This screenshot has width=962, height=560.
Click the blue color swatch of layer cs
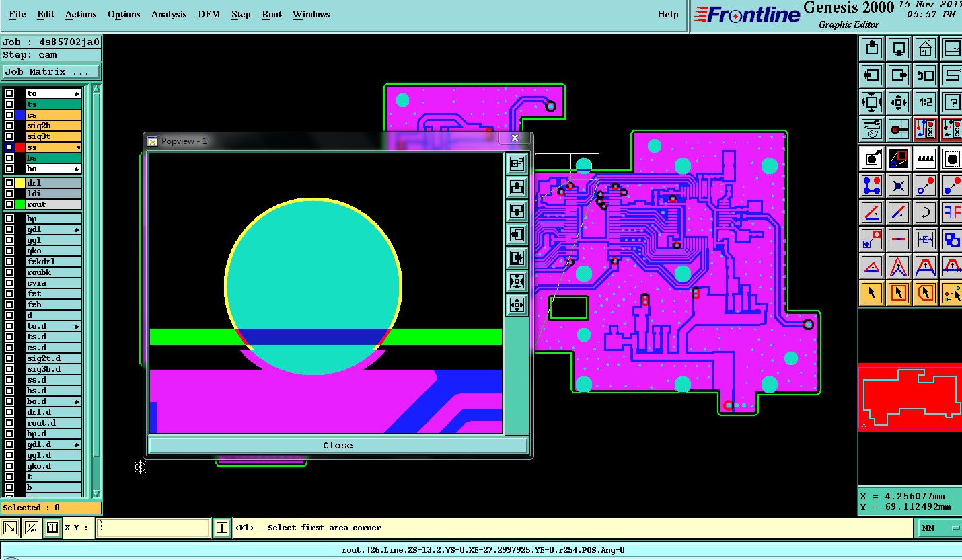(20, 115)
